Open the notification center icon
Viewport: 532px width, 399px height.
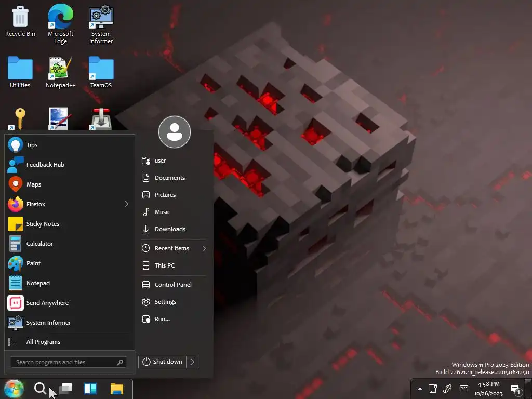coord(516,390)
